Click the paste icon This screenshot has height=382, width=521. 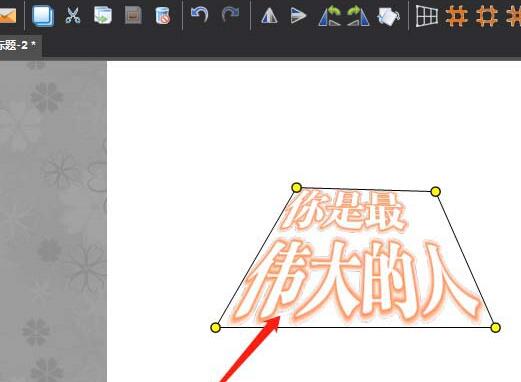[103, 15]
